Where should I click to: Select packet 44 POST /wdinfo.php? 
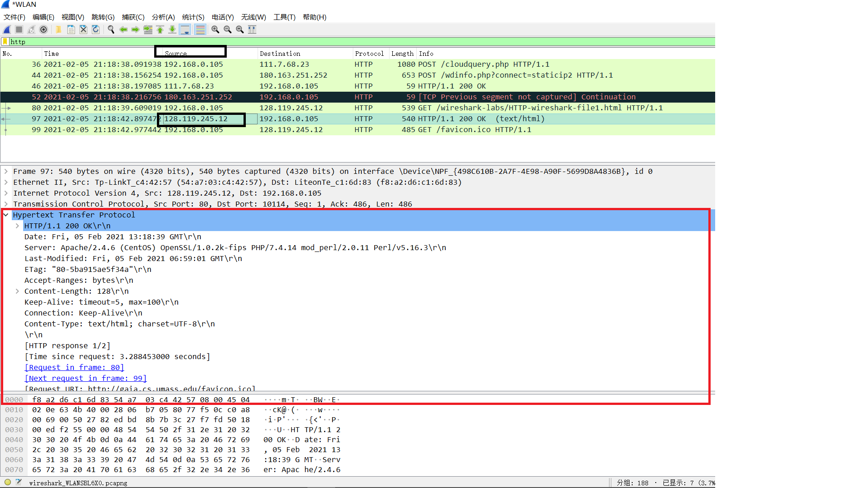357,75
